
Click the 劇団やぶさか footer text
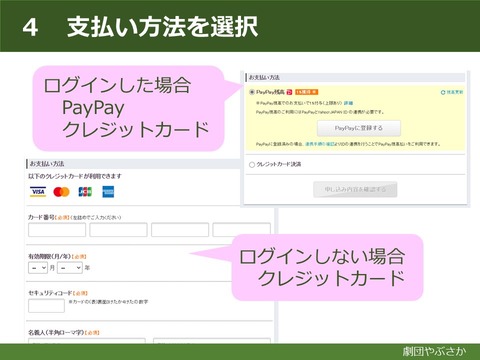tap(434, 351)
